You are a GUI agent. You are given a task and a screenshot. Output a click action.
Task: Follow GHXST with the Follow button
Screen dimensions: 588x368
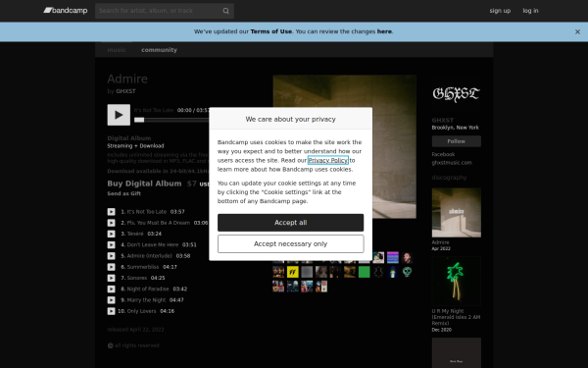(x=456, y=141)
